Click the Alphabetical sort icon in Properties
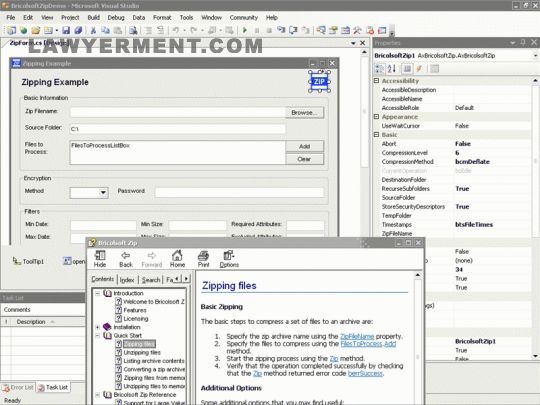Screen dimensions: 540x405 click(x=392, y=69)
